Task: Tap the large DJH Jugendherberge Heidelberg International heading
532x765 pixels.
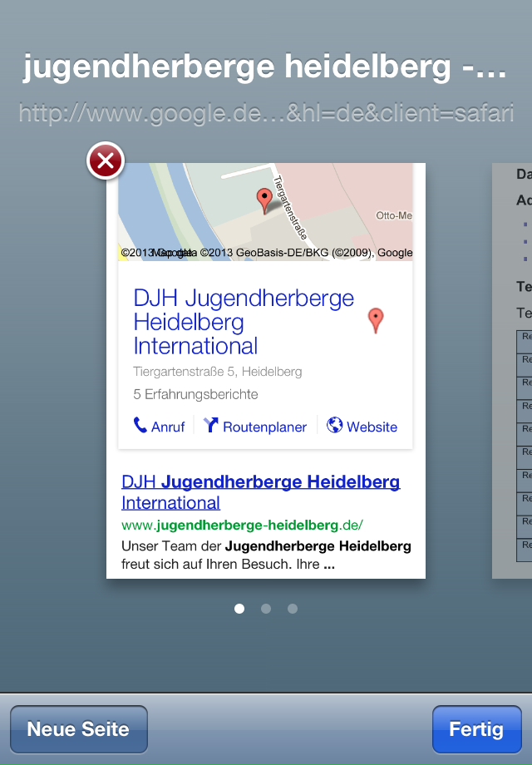Action: 244,322
